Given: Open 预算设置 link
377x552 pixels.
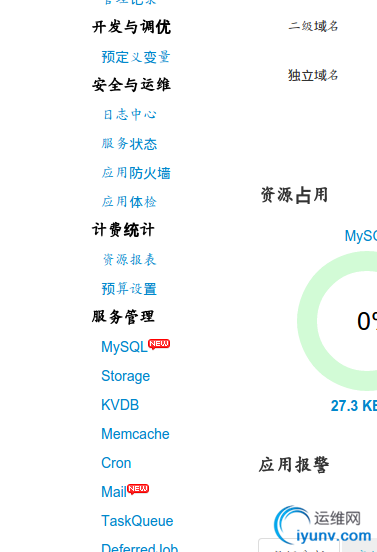Looking at the screenshot, I should (x=129, y=289).
